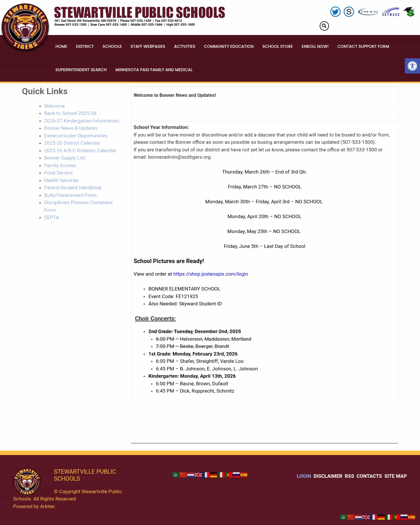Open CONTACTS footer link

[x=369, y=476]
